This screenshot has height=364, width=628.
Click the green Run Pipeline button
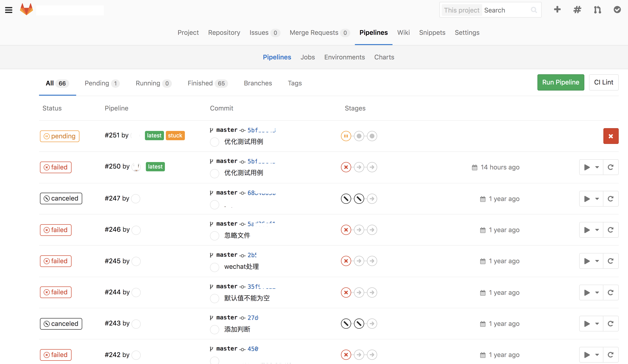coord(560,82)
